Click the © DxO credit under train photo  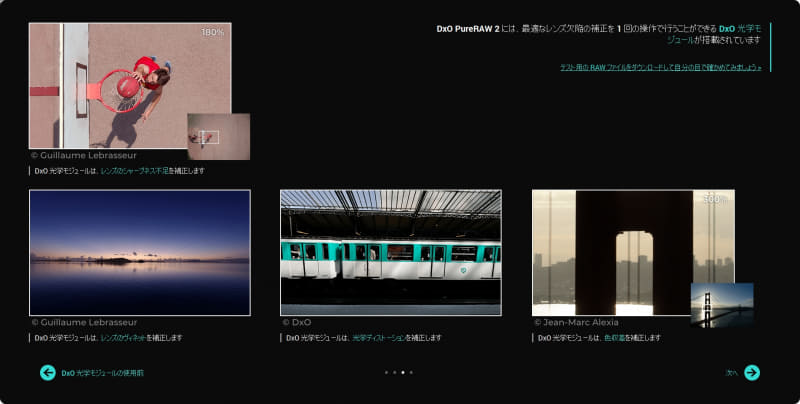pos(296,322)
